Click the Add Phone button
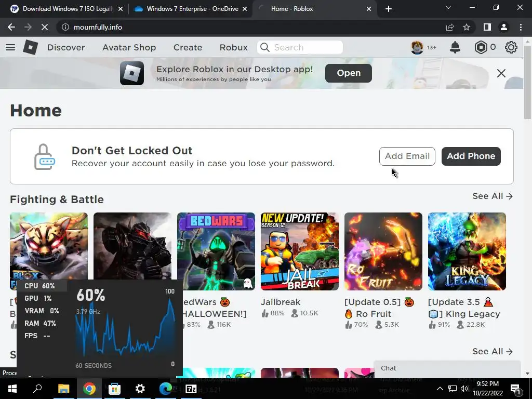 tap(471, 156)
